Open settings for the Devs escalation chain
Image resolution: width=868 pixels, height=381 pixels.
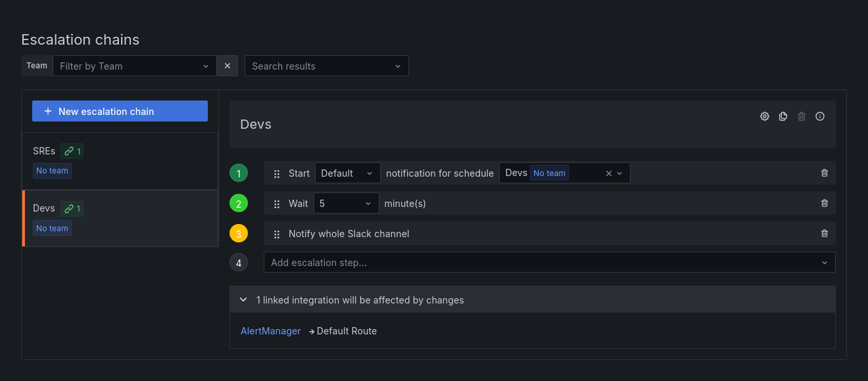(x=765, y=116)
